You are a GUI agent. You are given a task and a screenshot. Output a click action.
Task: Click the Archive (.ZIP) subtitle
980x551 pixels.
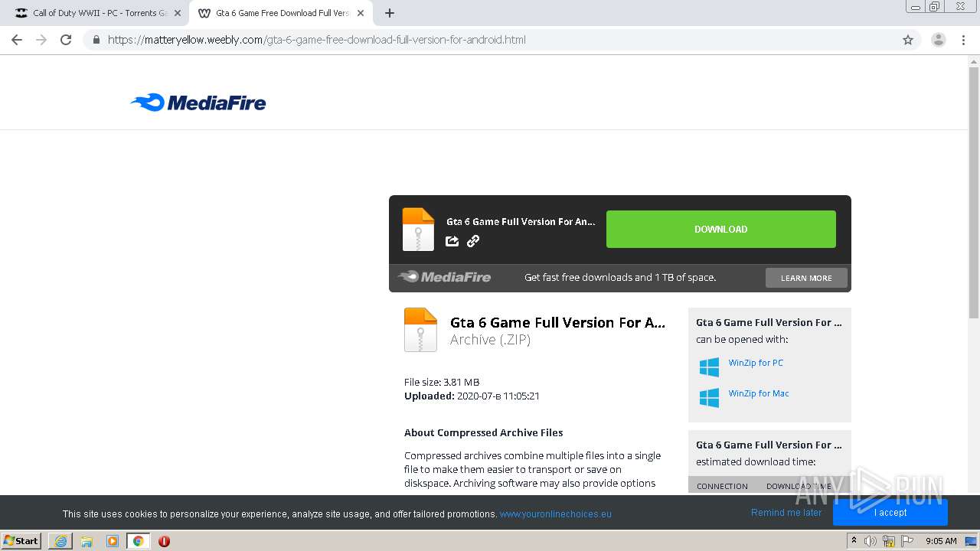490,340
